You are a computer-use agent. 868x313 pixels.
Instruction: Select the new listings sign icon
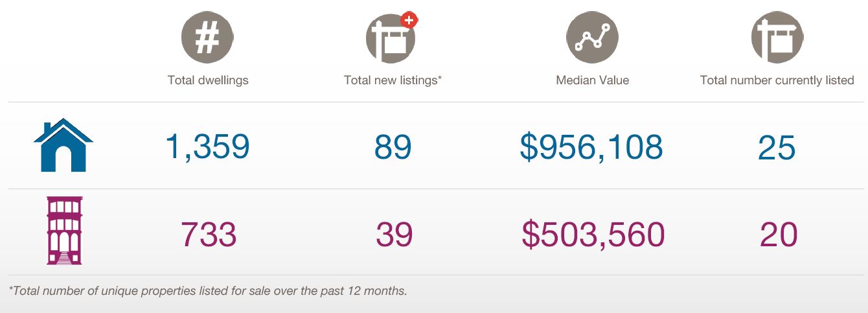(x=392, y=38)
